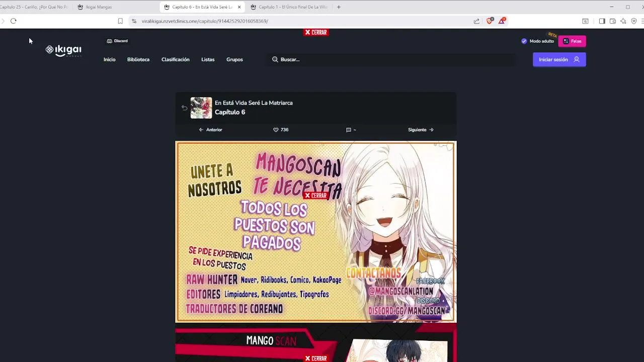Open the tab search icon in the toolbar
This screenshot has width=644, height=362.
585,21
